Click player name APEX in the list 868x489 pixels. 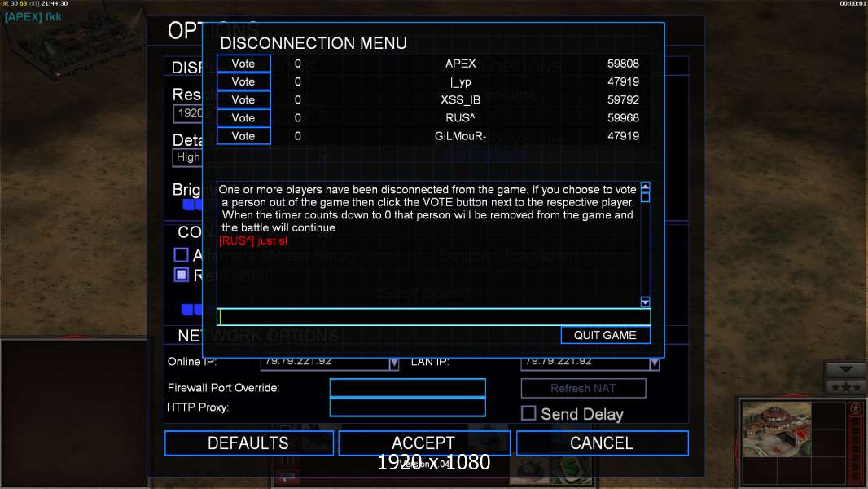point(461,64)
